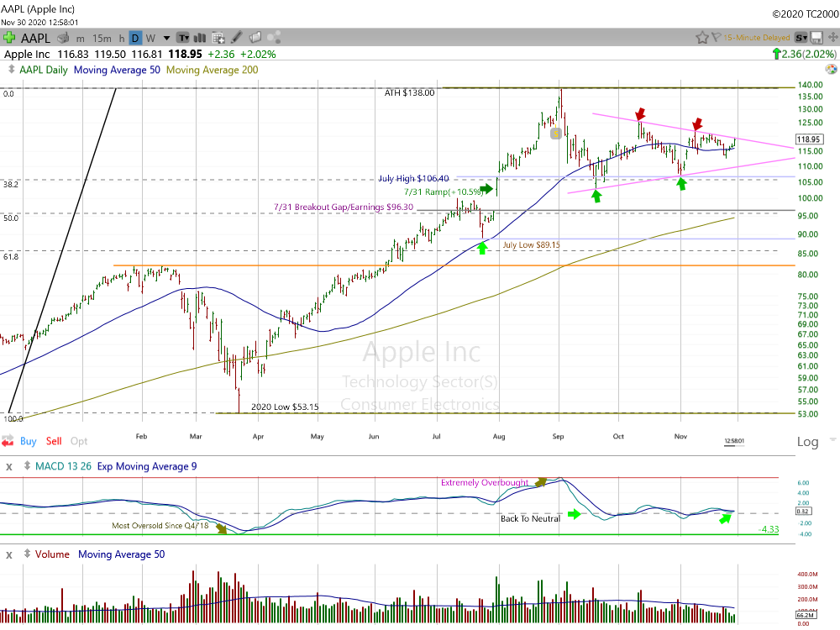Switch to the m timeframe
The image size is (840, 630).
[81, 38]
